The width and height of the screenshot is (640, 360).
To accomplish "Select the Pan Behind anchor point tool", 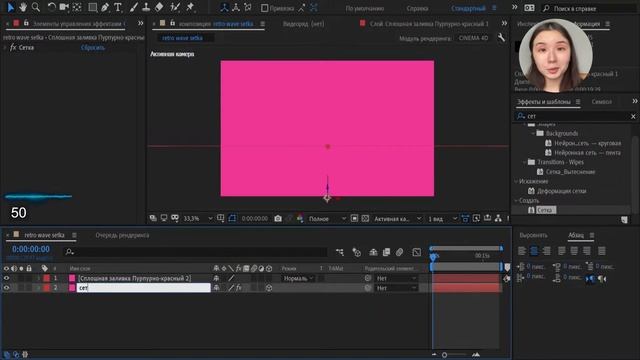I will 77,7.
